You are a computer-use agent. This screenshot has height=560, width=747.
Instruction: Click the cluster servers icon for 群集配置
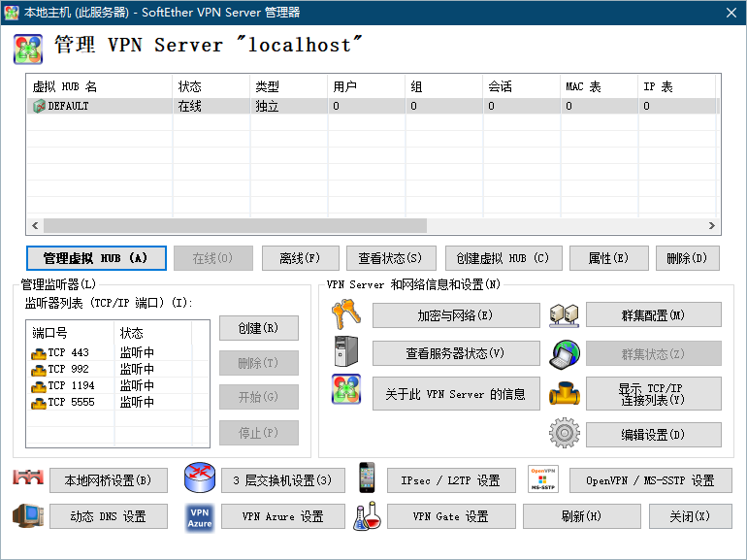tap(564, 315)
